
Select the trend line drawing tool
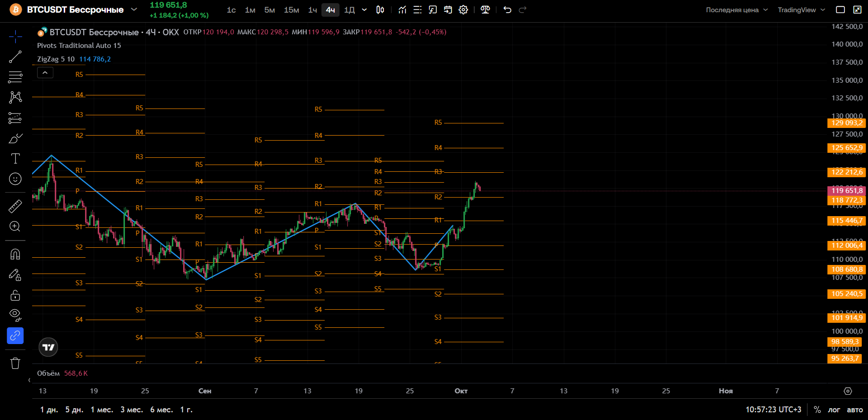point(15,57)
